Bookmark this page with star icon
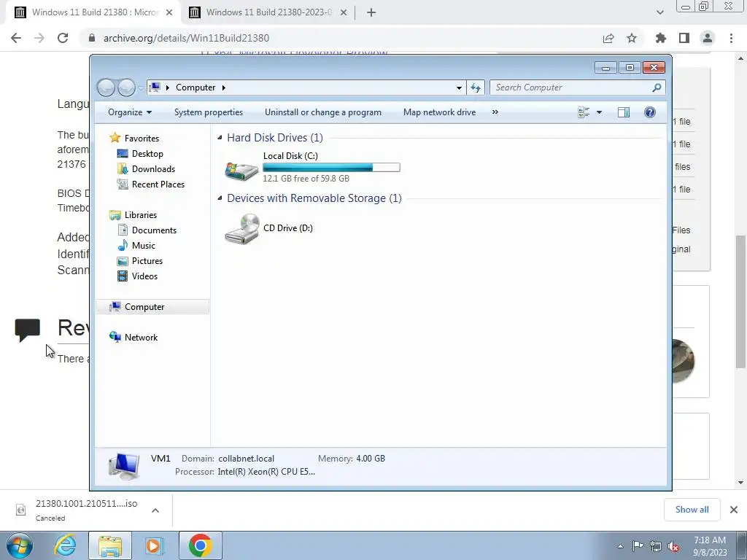This screenshot has height=560, width=747. (632, 38)
